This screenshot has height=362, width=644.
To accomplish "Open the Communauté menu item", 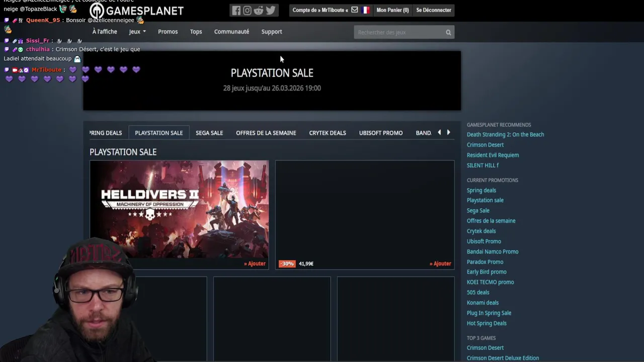I will [x=231, y=32].
